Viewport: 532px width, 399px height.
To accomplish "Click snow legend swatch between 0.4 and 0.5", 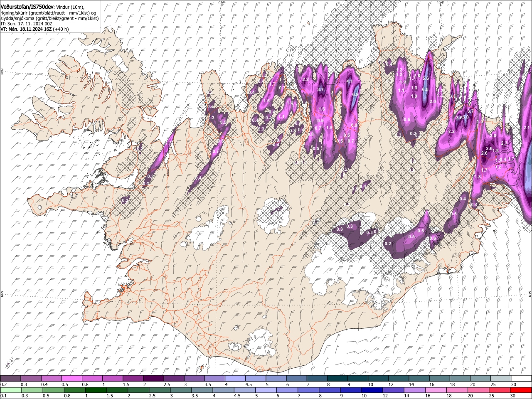I will tap(52, 378).
